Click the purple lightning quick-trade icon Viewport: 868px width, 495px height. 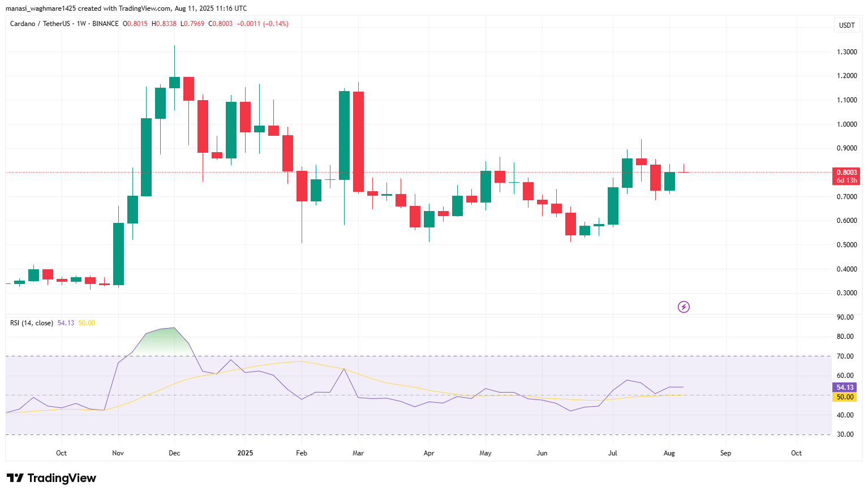point(683,307)
